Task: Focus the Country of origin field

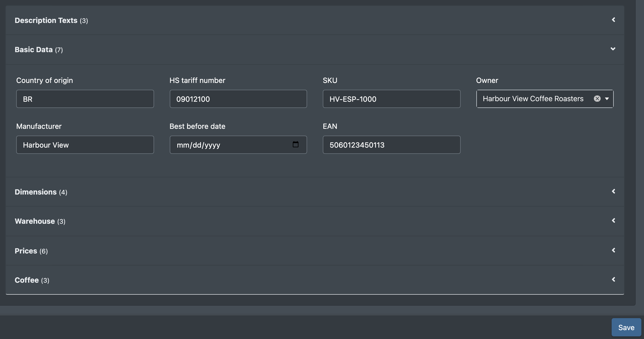Action: 85,99
